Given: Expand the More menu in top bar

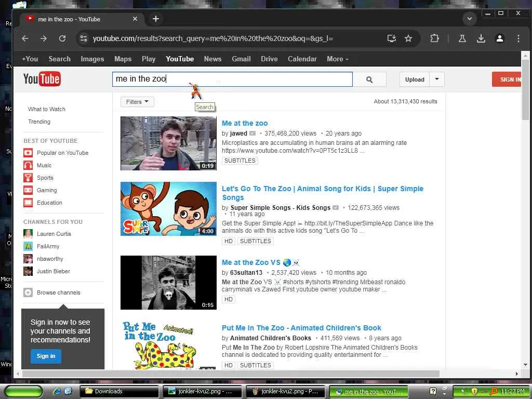Looking at the screenshot, I should coord(337,59).
